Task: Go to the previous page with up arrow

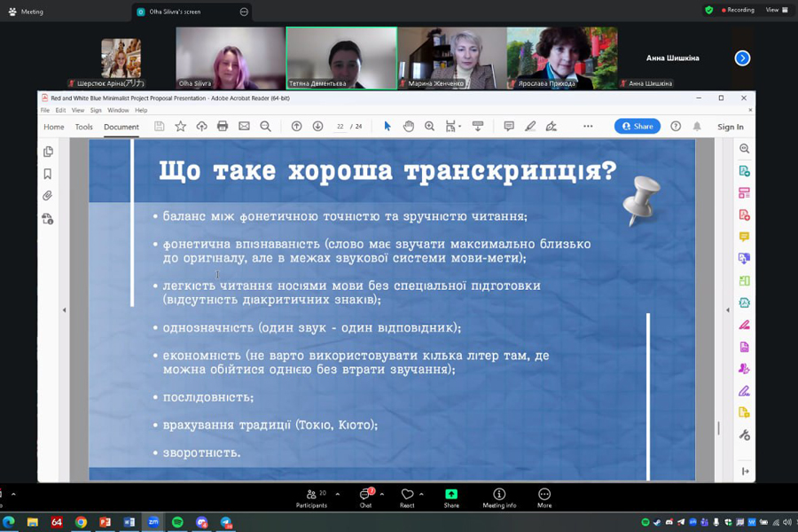Action: point(296,127)
